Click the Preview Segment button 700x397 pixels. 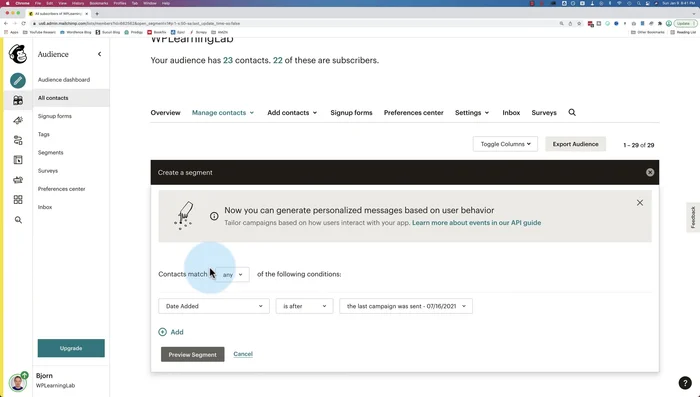point(192,355)
